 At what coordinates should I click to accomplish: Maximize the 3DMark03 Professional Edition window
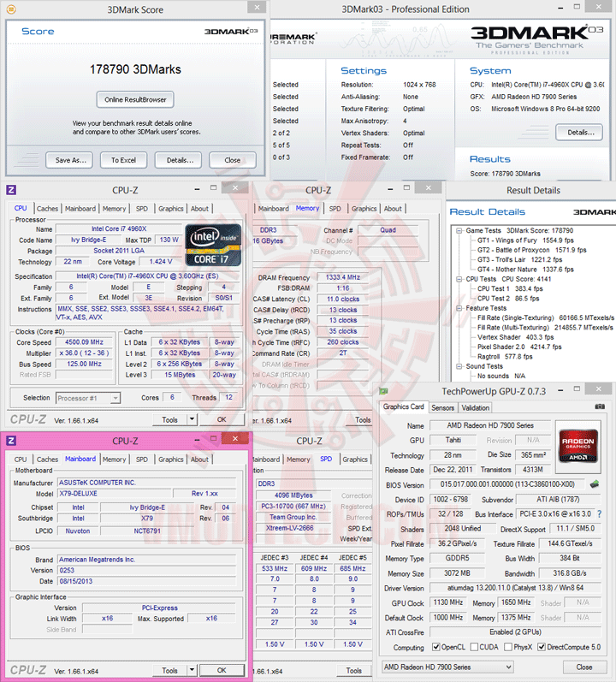pyautogui.click(x=577, y=7)
